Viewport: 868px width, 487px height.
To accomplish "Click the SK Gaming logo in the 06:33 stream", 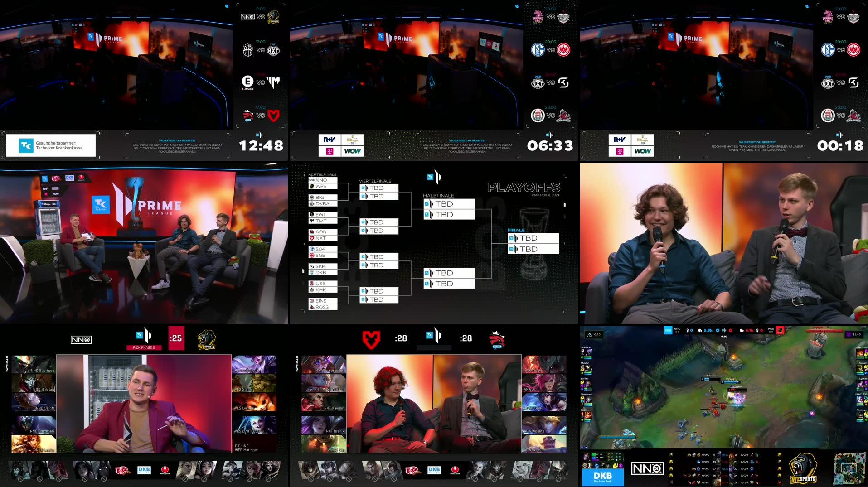I will pos(563,83).
